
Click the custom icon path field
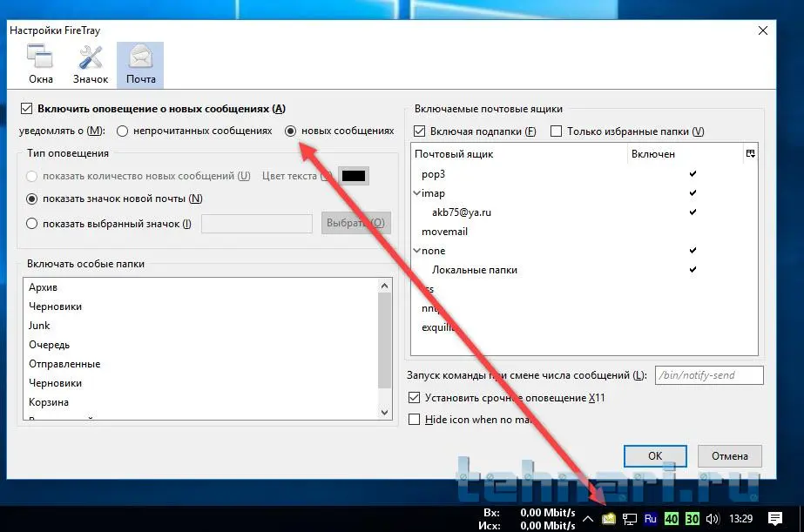click(256, 224)
